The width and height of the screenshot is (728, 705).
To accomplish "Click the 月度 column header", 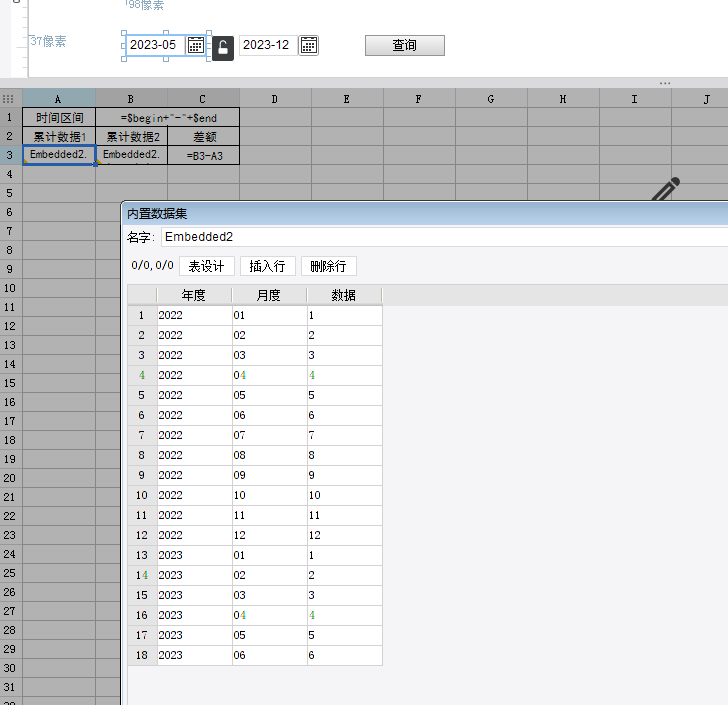I will 269,295.
